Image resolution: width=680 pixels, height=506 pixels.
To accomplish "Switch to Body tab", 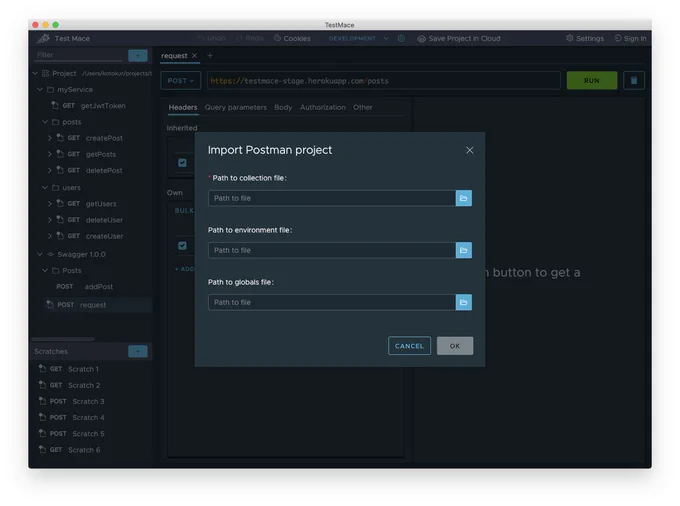I will click(x=283, y=107).
